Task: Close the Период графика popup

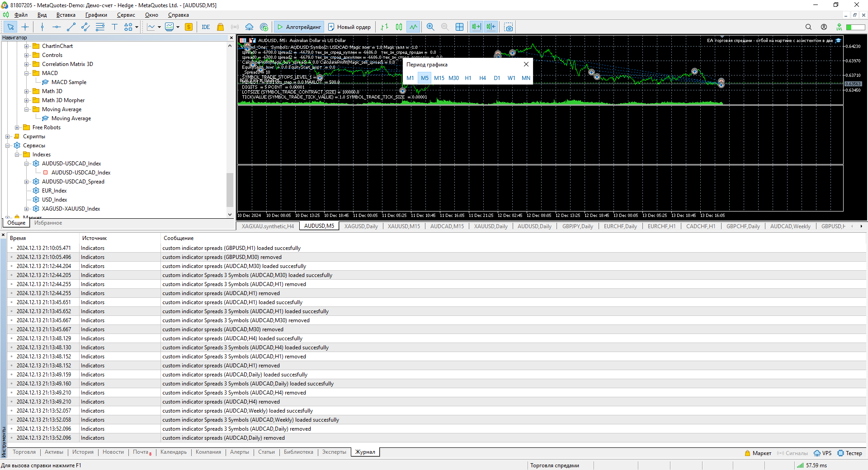Action: (x=526, y=64)
